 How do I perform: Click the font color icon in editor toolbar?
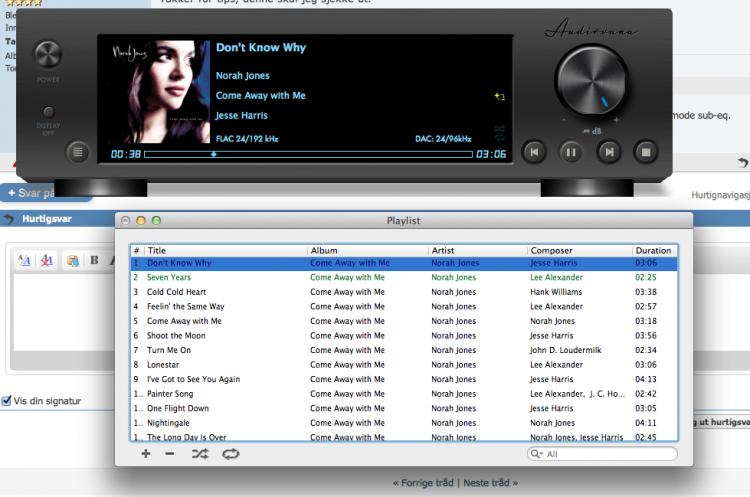tap(46, 260)
